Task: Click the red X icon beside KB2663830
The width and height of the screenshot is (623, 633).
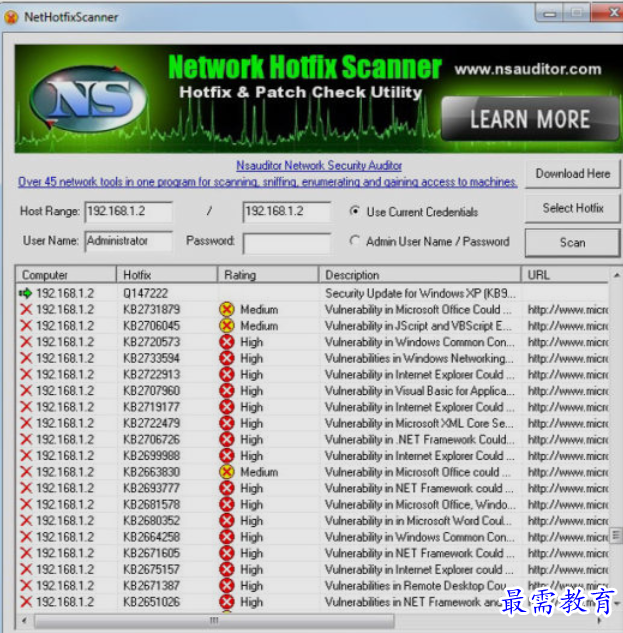Action: pos(26,472)
